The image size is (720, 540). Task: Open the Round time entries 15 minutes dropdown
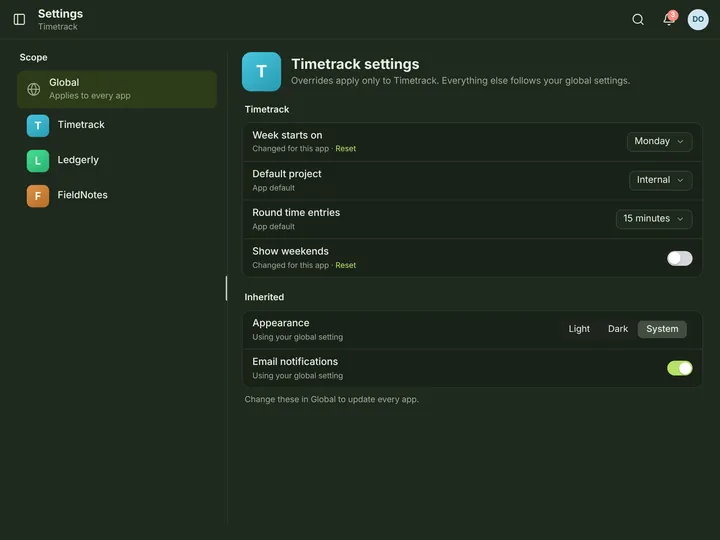654,219
